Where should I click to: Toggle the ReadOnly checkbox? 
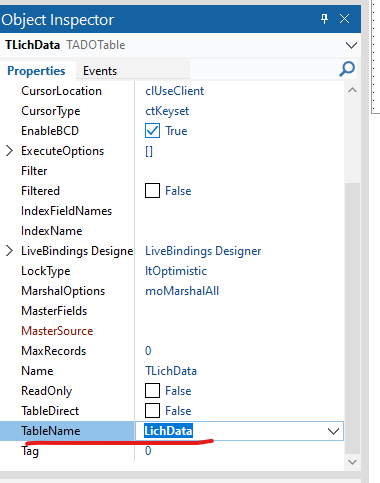(152, 391)
